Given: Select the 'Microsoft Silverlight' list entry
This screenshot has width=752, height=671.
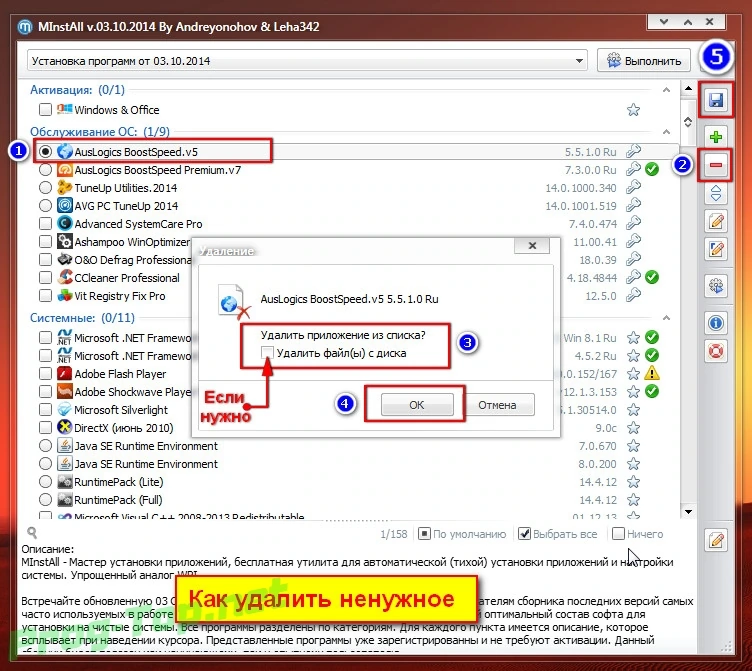Looking at the screenshot, I should pyautogui.click(x=121, y=410).
